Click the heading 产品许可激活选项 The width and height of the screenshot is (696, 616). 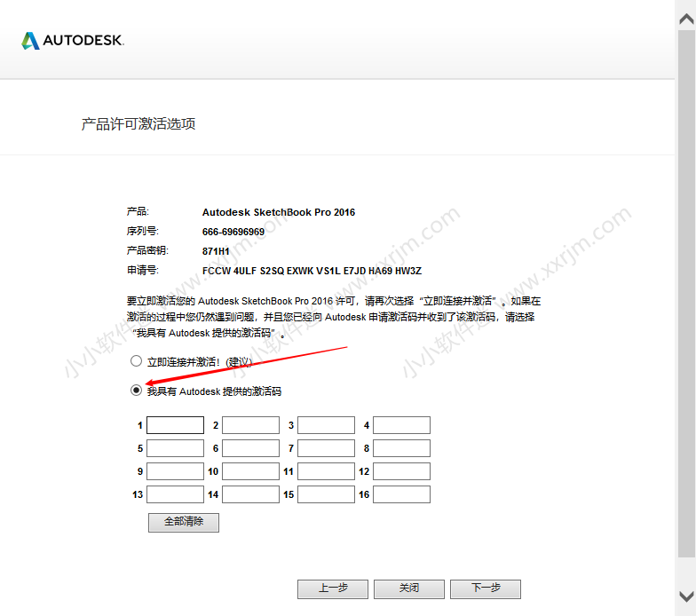click(138, 124)
